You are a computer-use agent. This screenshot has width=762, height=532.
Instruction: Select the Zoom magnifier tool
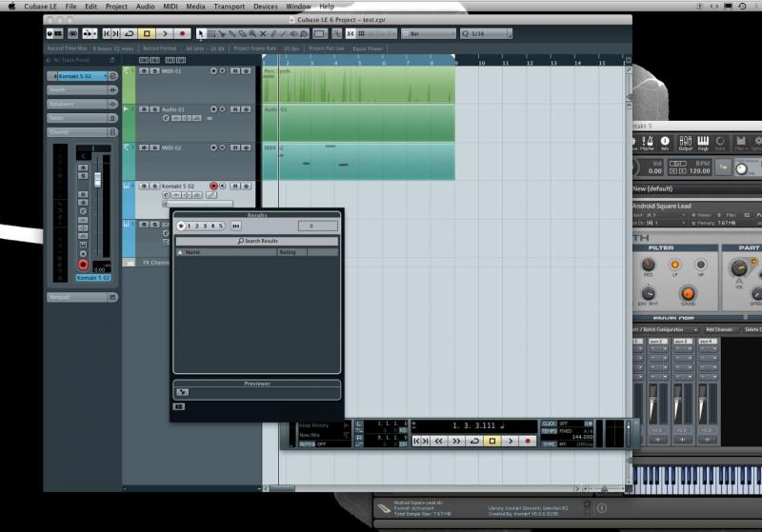click(252, 33)
